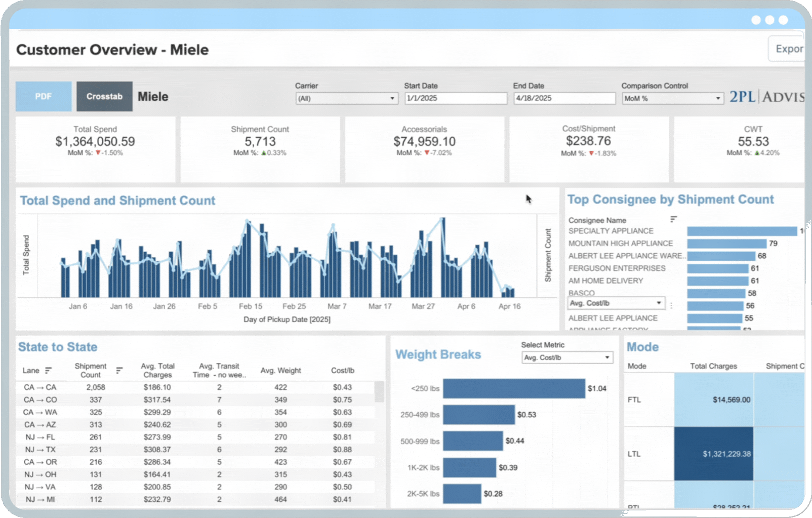
Task: Click the CA → CO lane row
Action: click(x=196, y=400)
